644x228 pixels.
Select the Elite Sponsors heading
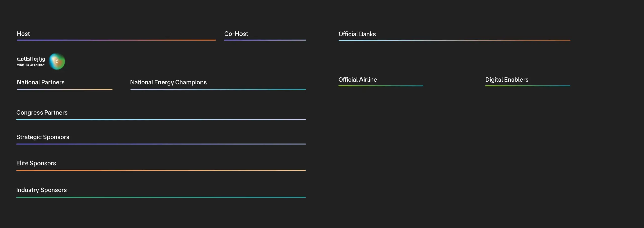coord(36,163)
